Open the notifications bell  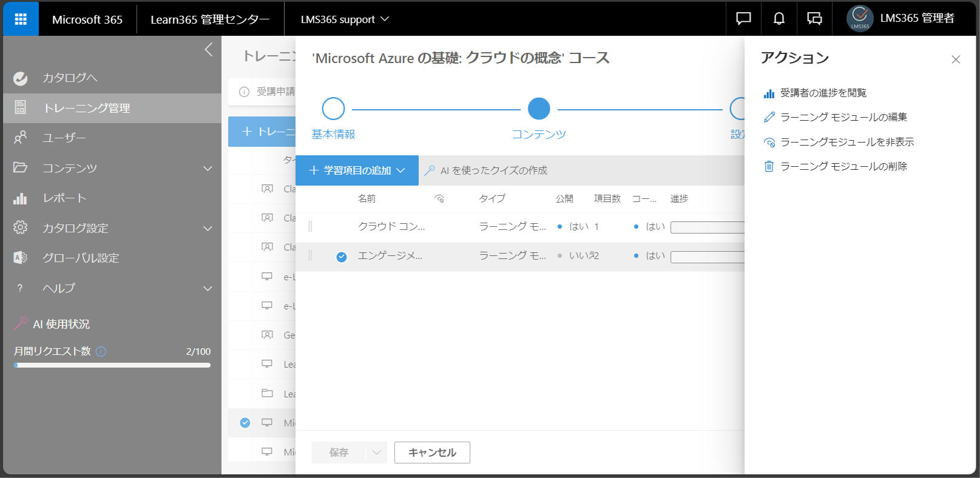779,19
